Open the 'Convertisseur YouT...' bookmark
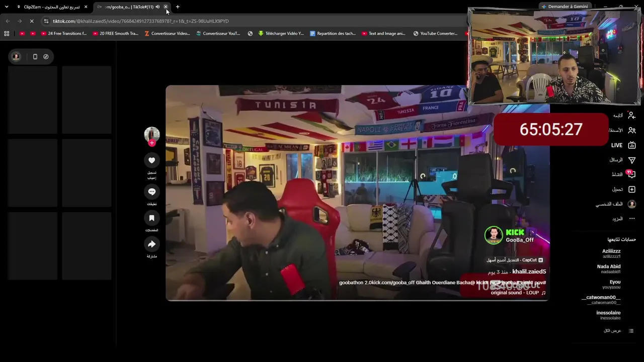 218,34
